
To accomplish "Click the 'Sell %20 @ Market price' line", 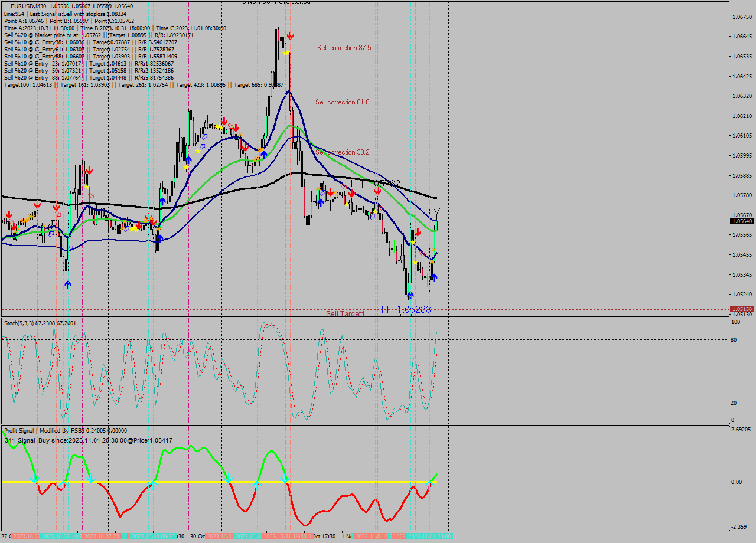I will pos(99,35).
